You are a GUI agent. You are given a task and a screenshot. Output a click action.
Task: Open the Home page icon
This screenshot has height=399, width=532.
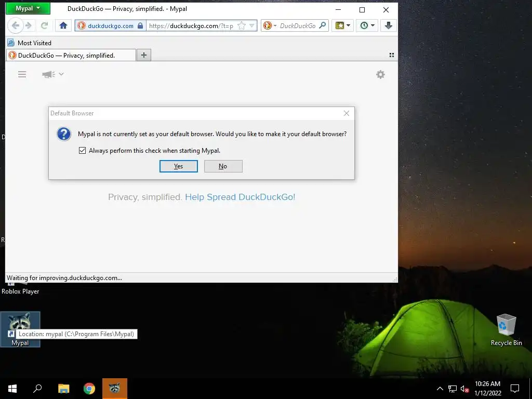[x=63, y=25]
